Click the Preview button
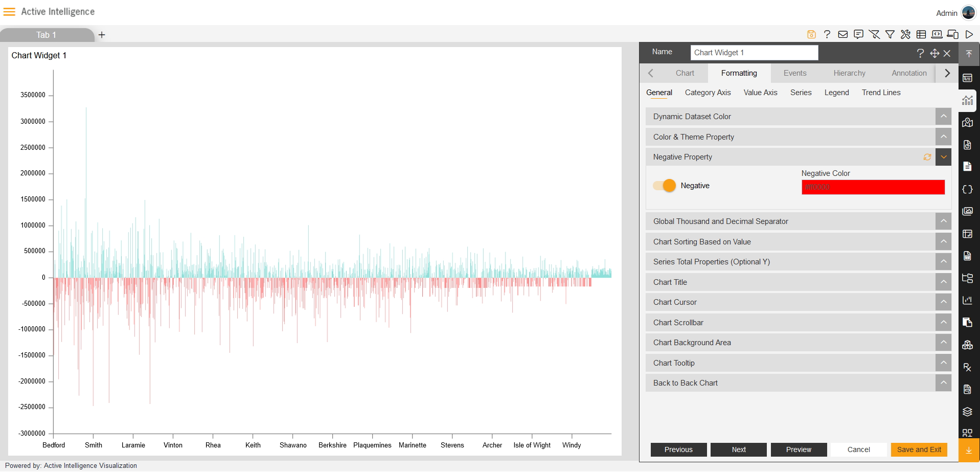The width and height of the screenshot is (980, 472). 799,449
